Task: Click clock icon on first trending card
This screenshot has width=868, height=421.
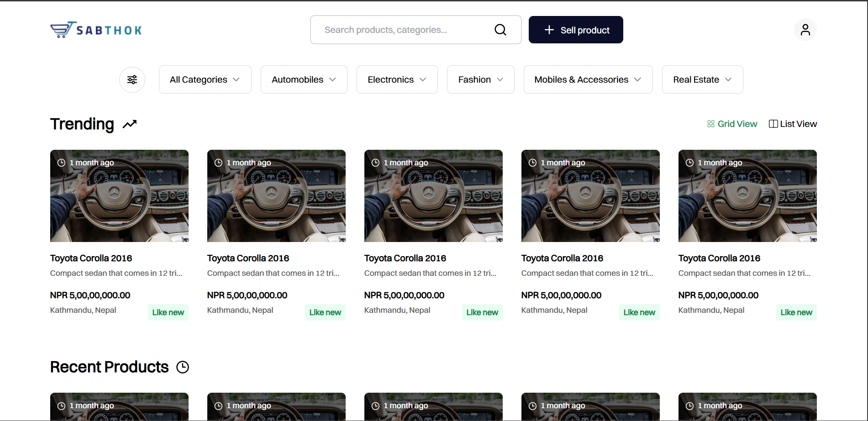Action: (61, 163)
